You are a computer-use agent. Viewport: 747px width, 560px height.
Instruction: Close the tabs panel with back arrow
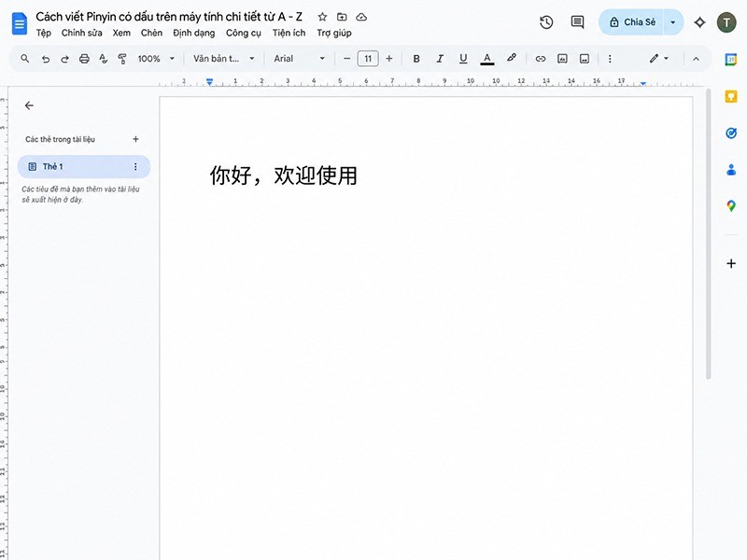(x=29, y=105)
